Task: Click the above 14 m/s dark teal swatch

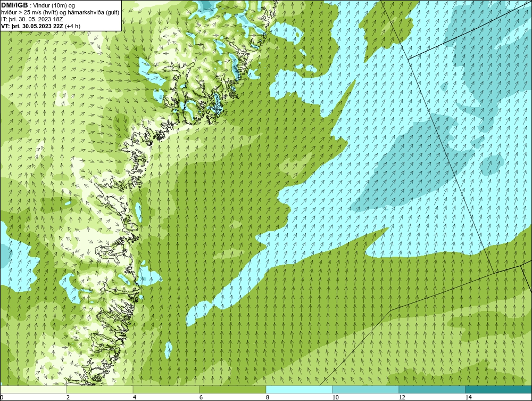Action: click(498, 389)
